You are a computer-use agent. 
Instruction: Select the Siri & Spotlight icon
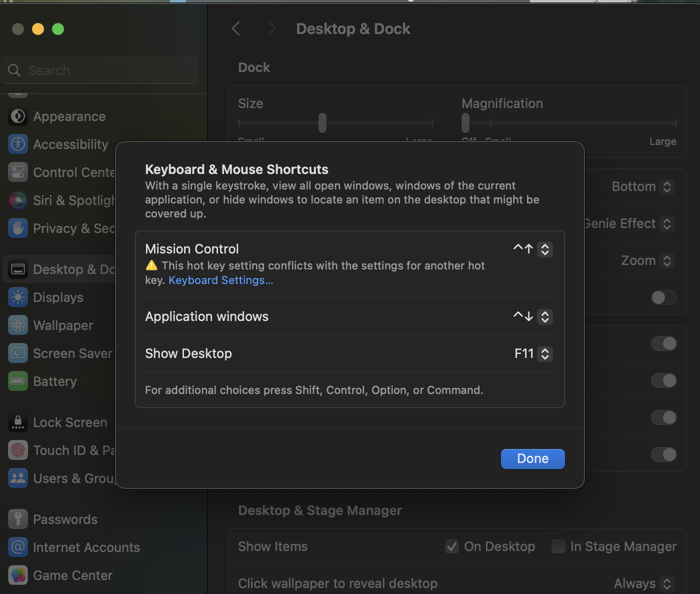coord(18,200)
